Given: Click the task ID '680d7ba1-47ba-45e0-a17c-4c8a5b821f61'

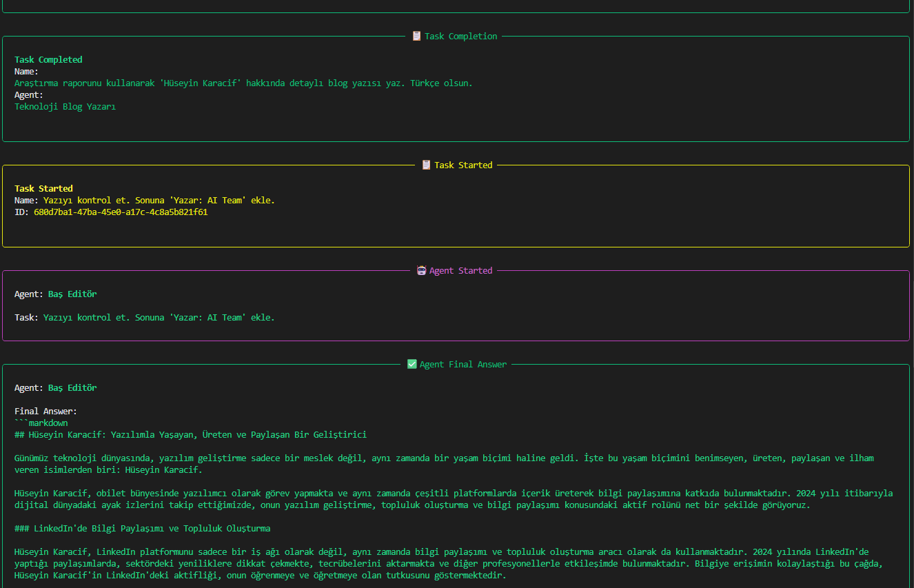Looking at the screenshot, I should [121, 212].
